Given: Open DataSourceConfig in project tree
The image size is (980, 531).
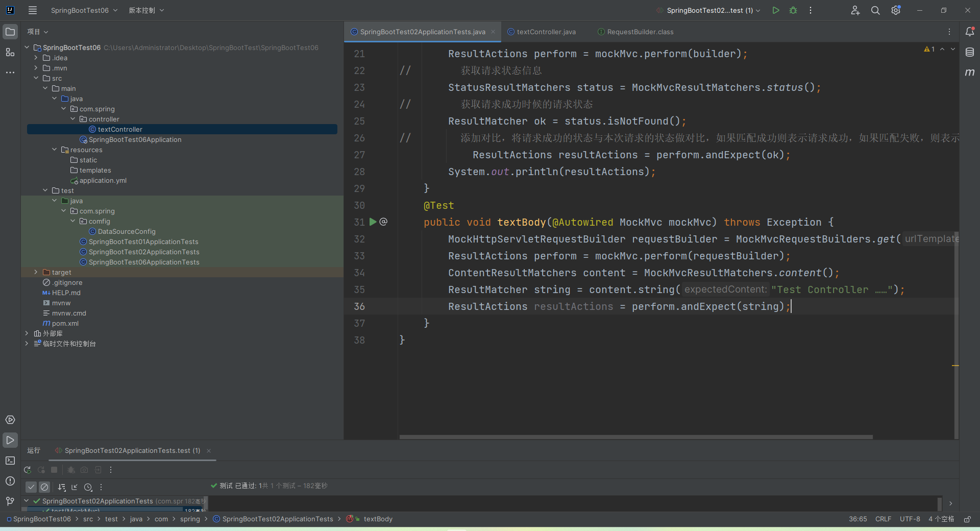Looking at the screenshot, I should 127,231.
